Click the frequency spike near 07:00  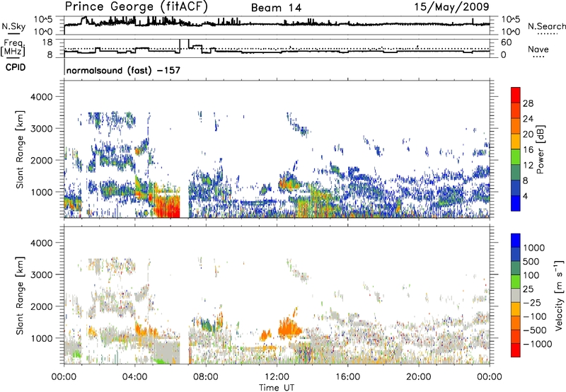point(184,44)
